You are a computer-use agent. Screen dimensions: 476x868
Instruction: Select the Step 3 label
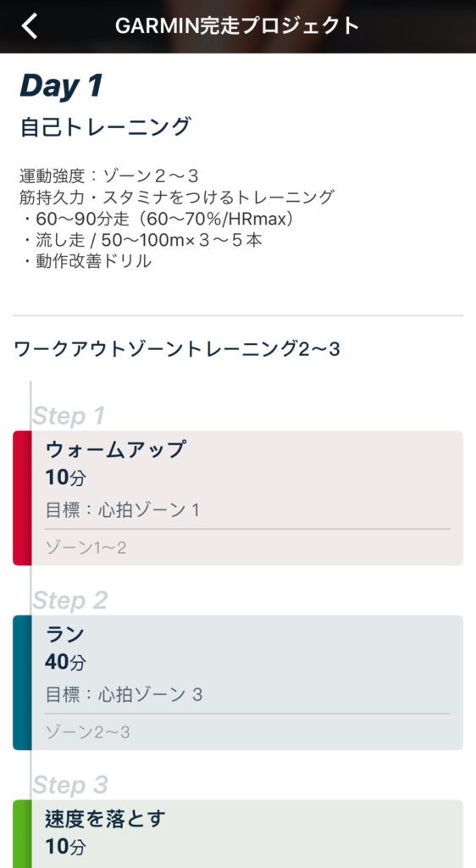coord(70,784)
